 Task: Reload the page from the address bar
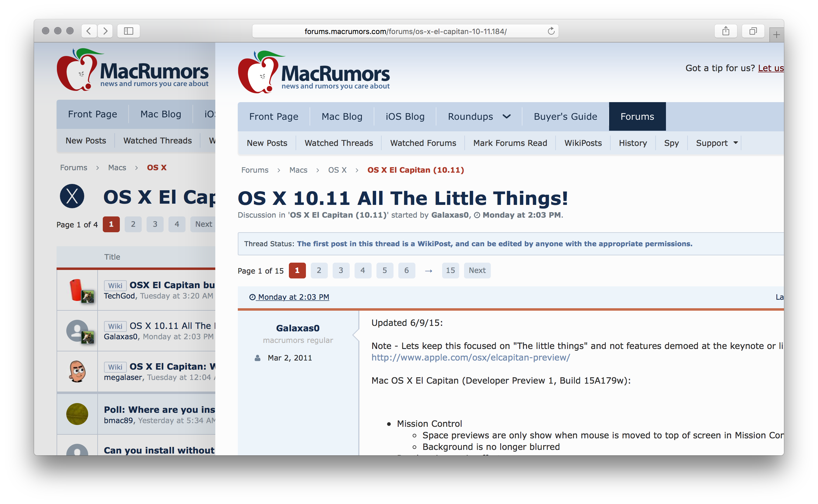coord(551,31)
